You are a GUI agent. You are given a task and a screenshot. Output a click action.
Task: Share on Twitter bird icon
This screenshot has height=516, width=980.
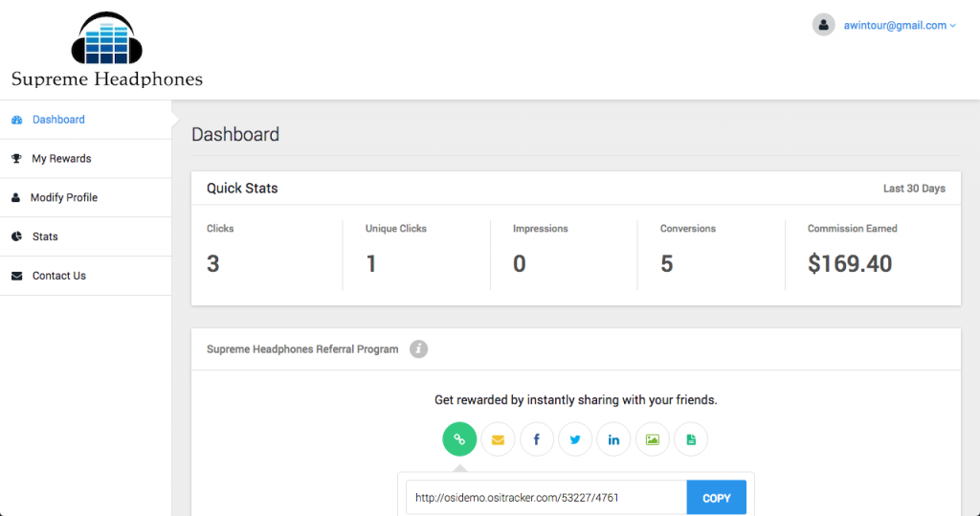[575, 439]
